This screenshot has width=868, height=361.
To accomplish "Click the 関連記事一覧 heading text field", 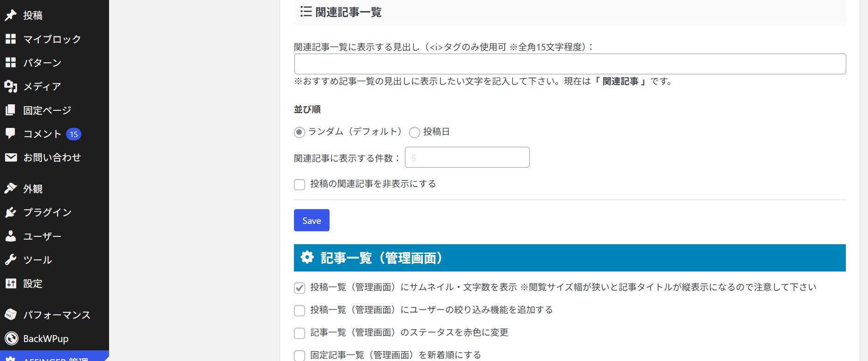I will [570, 64].
